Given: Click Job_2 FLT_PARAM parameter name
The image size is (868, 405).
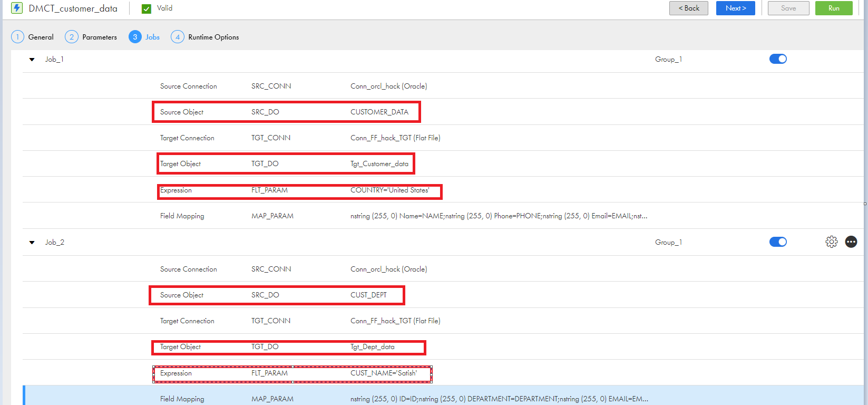Looking at the screenshot, I should pyautogui.click(x=269, y=373).
